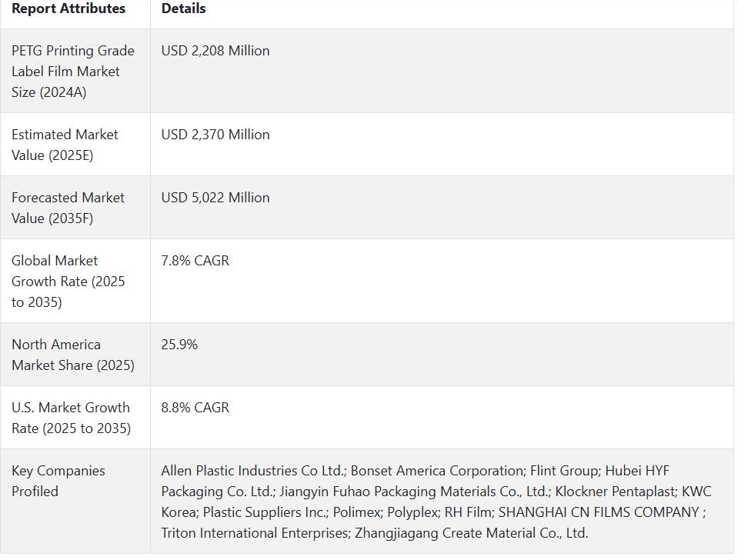Click the USD 5,022 Million value
The width and height of the screenshot is (738, 560).
tap(215, 198)
